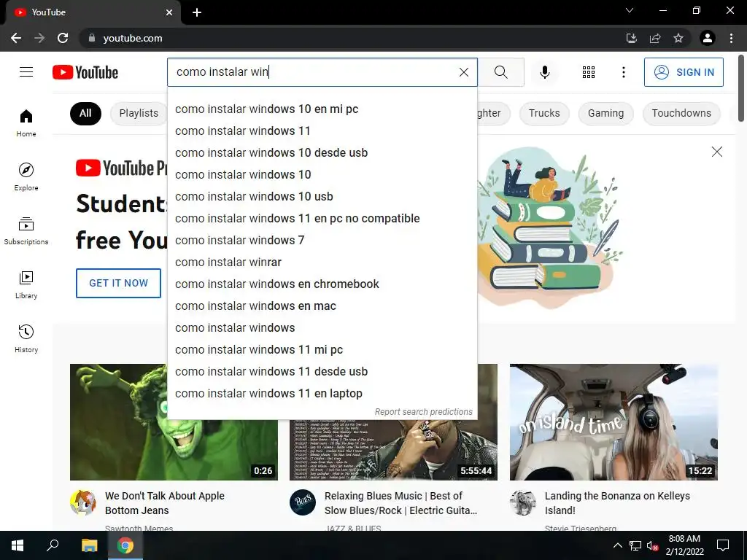Viewport: 747px width, 560px height.
Task: Go back with the browser back arrow
Action: (16, 38)
